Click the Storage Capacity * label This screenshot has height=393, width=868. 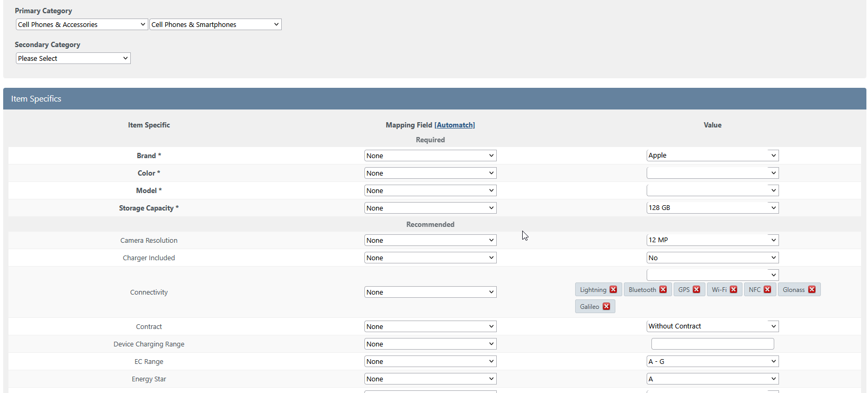[149, 208]
